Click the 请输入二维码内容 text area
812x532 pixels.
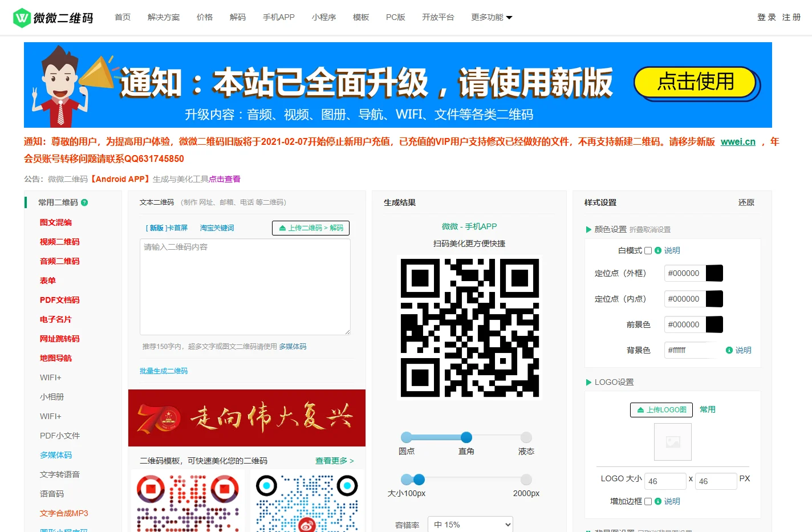245,287
